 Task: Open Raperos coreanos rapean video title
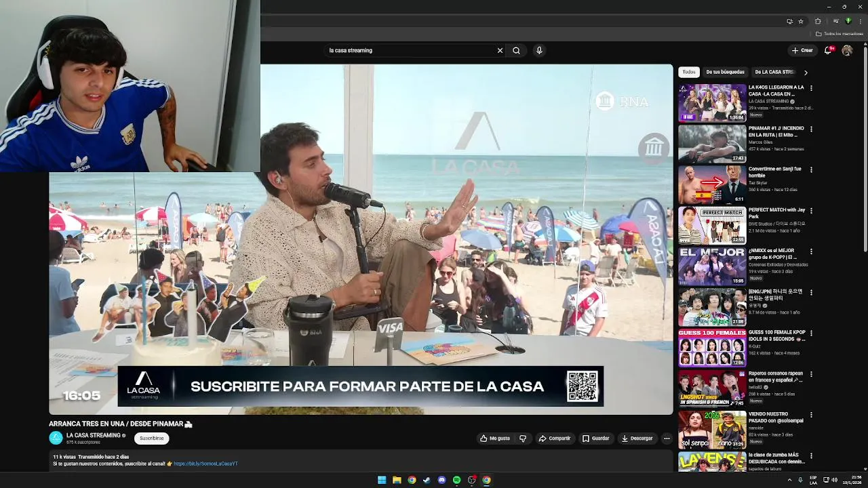pos(776,377)
